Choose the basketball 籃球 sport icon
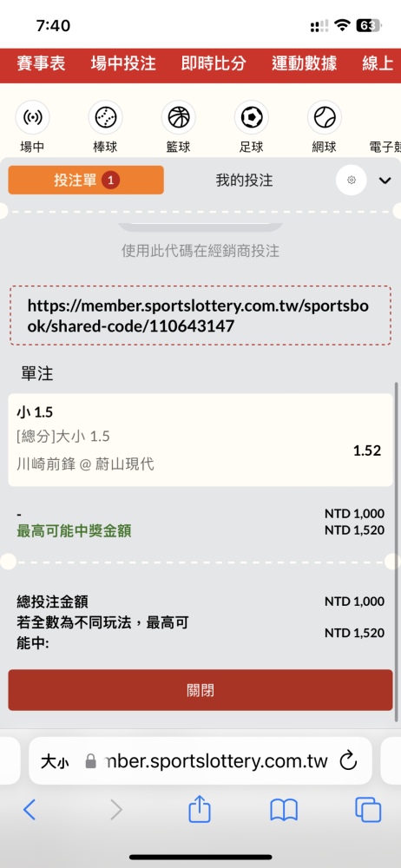 click(x=178, y=117)
